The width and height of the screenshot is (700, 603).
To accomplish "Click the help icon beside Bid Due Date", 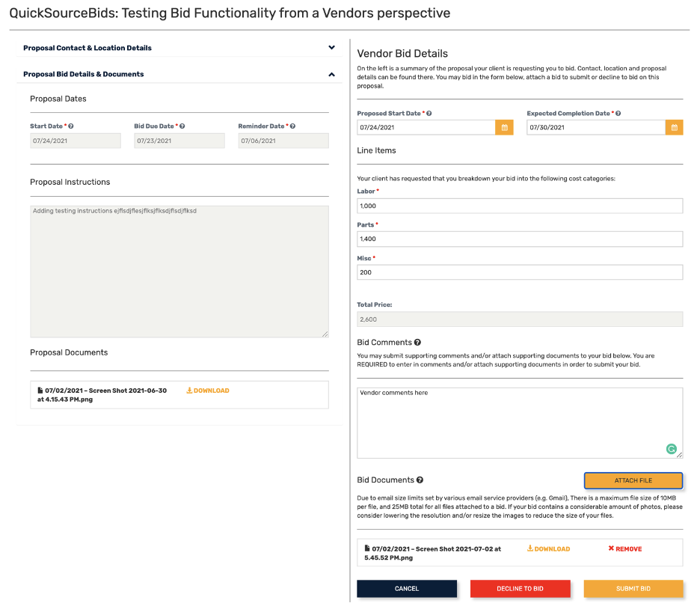I will point(182,126).
